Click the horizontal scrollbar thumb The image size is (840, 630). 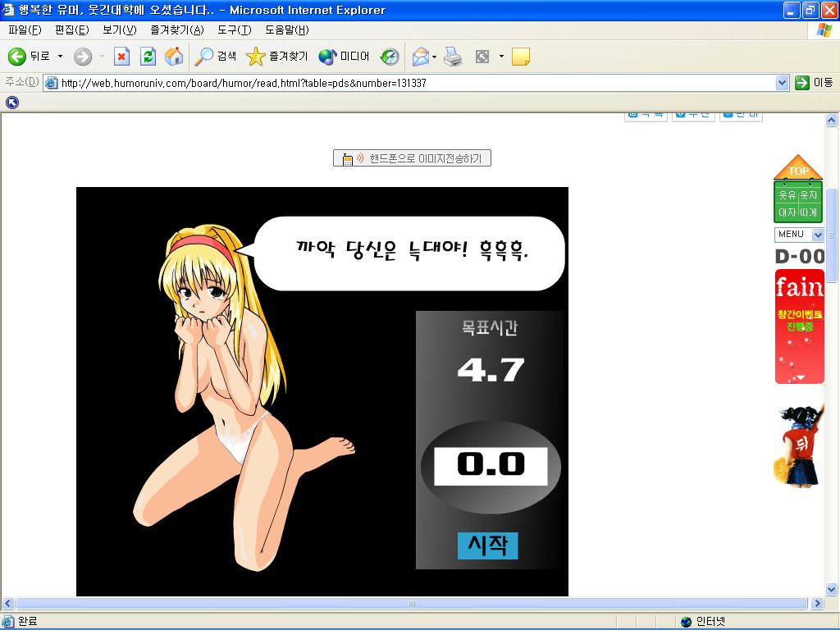(412, 603)
